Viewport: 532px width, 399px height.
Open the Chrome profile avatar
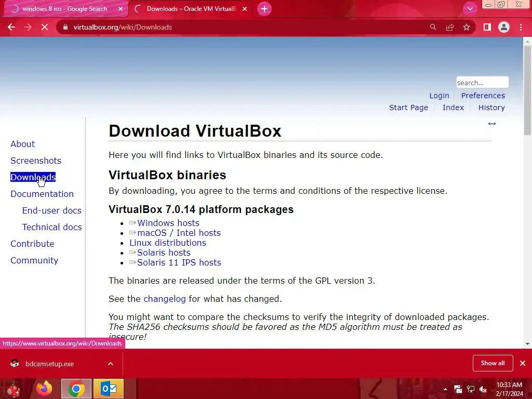(504, 27)
